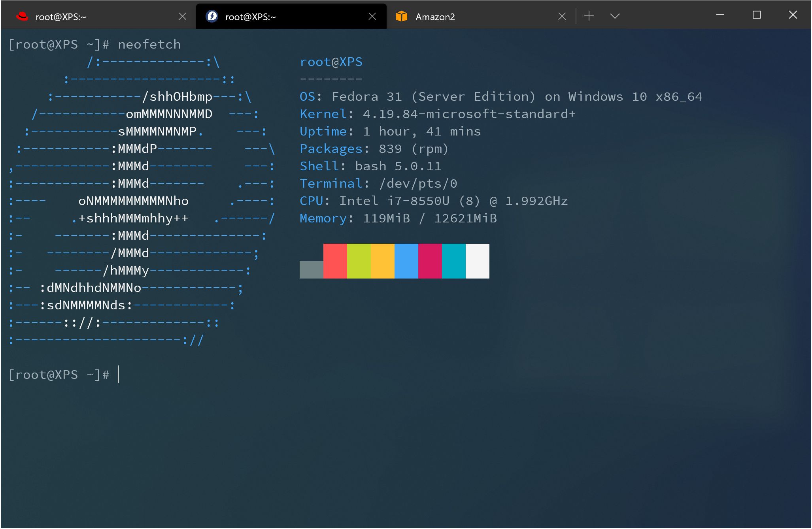The height and width of the screenshot is (529, 812).
Task: Switch to the first root@XPS tab
Action: [x=101, y=16]
